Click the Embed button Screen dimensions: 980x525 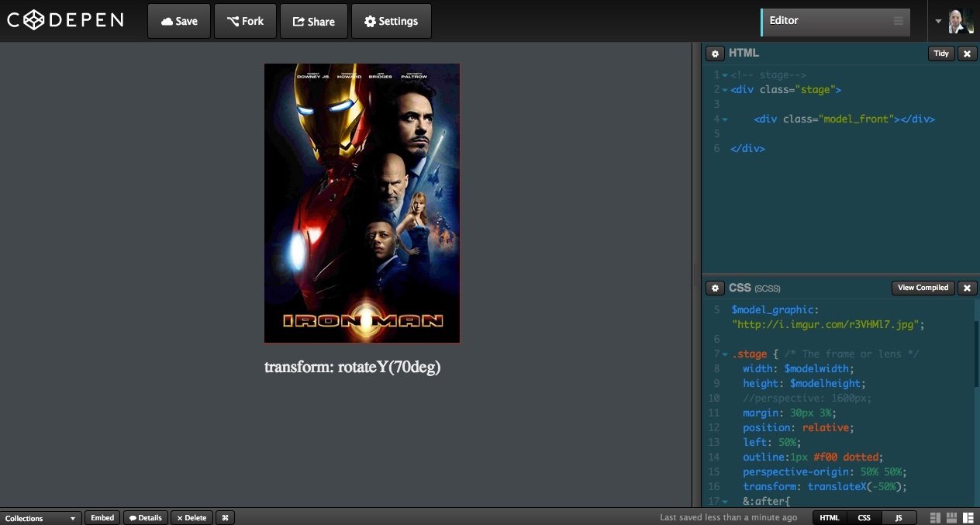(102, 518)
